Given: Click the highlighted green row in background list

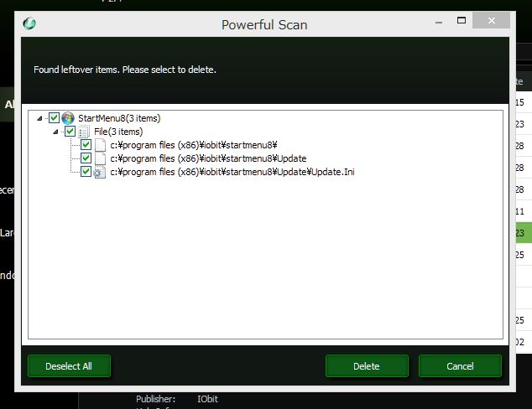Looking at the screenshot, I should click(524, 233).
